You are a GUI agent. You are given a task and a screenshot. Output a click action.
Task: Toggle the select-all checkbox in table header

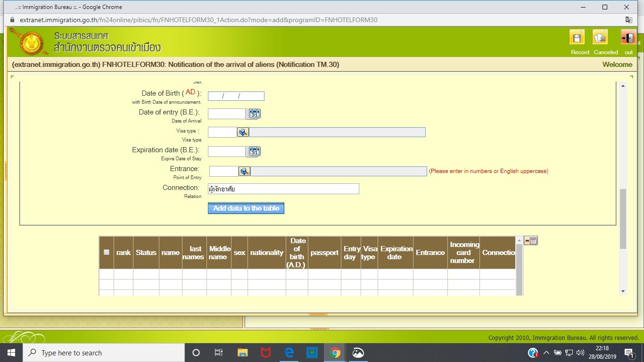107,252
